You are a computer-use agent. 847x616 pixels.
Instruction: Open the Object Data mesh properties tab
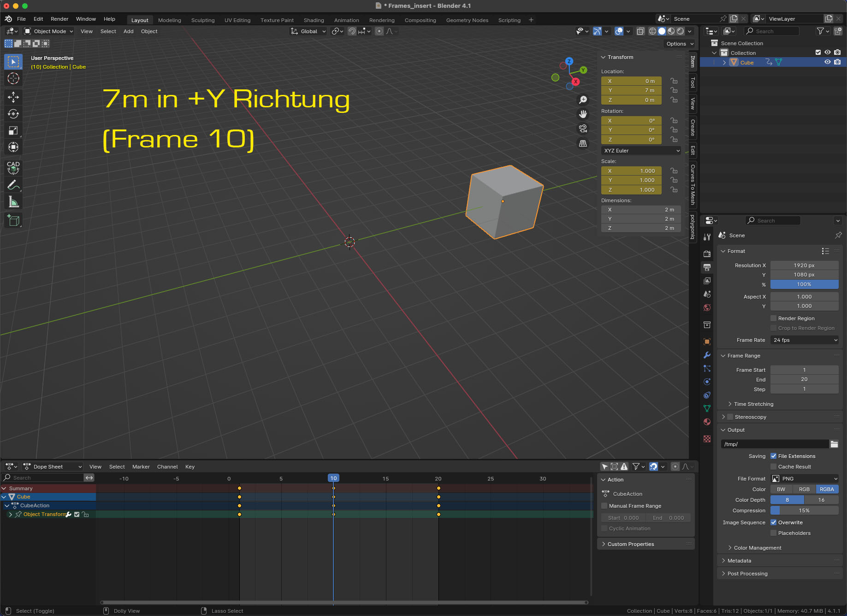[x=707, y=408]
